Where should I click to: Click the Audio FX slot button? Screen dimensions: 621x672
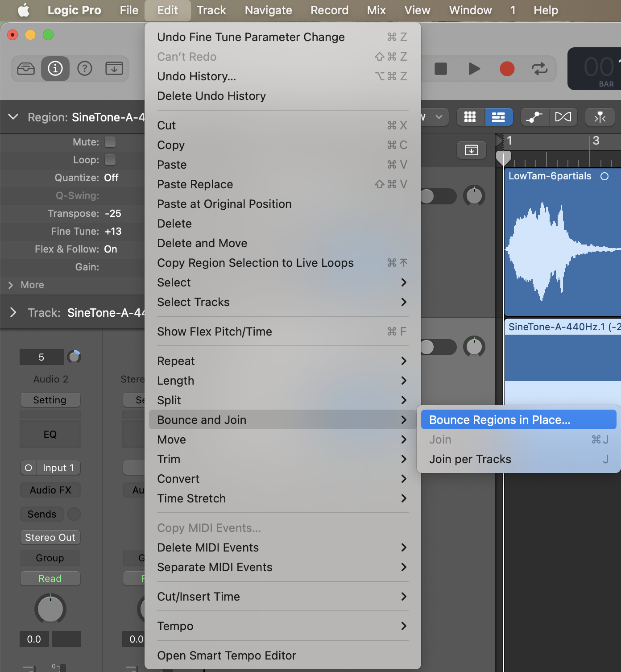point(50,490)
